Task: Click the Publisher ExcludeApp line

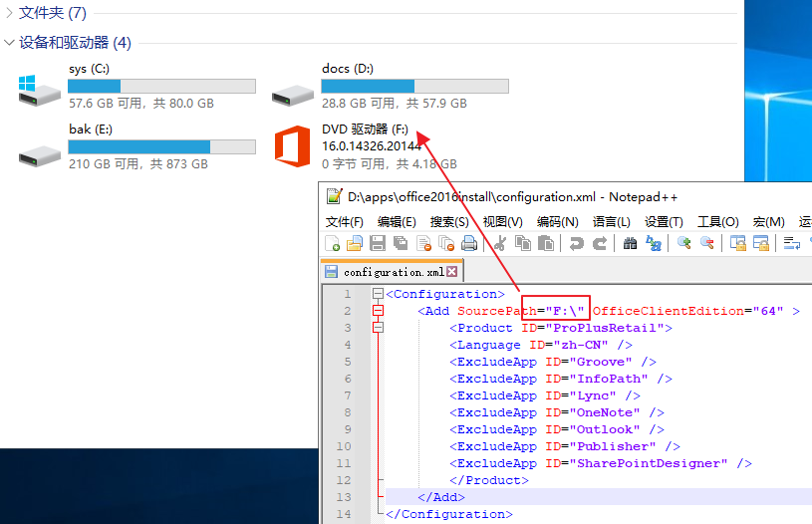Action: coord(565,446)
